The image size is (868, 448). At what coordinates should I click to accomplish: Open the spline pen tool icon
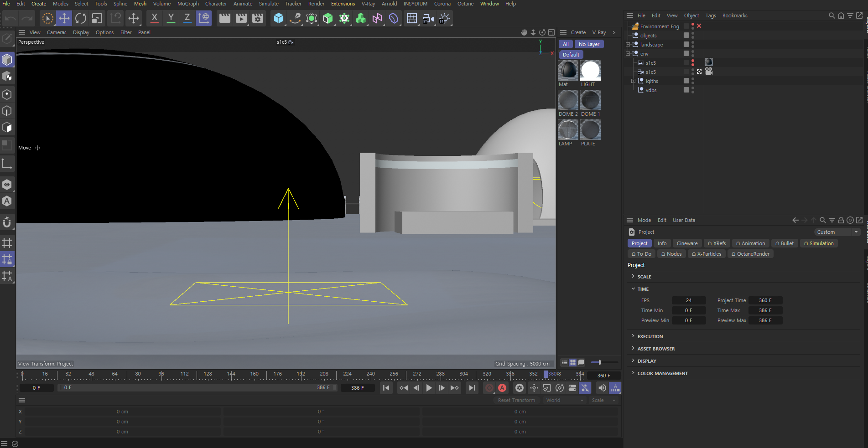pyautogui.click(x=295, y=18)
